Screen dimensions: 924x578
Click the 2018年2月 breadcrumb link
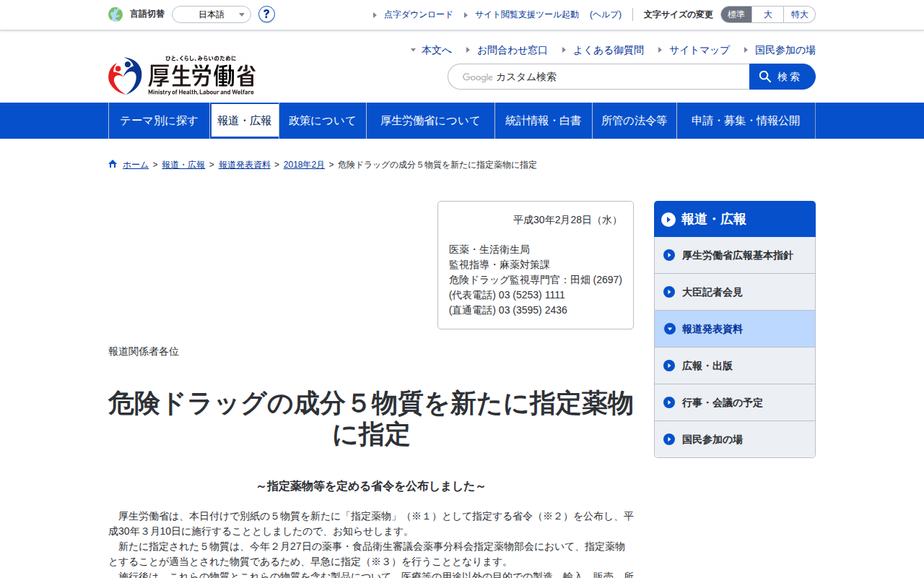[x=304, y=165]
